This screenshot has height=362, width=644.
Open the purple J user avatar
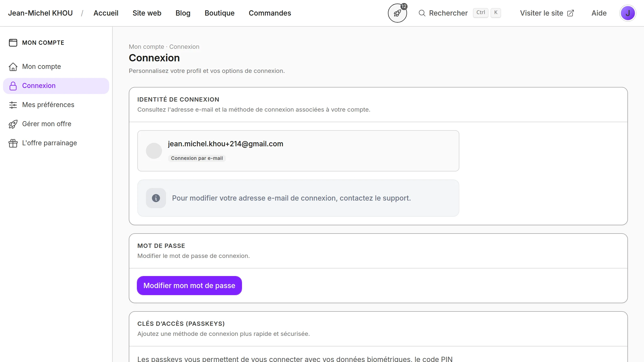(x=628, y=13)
